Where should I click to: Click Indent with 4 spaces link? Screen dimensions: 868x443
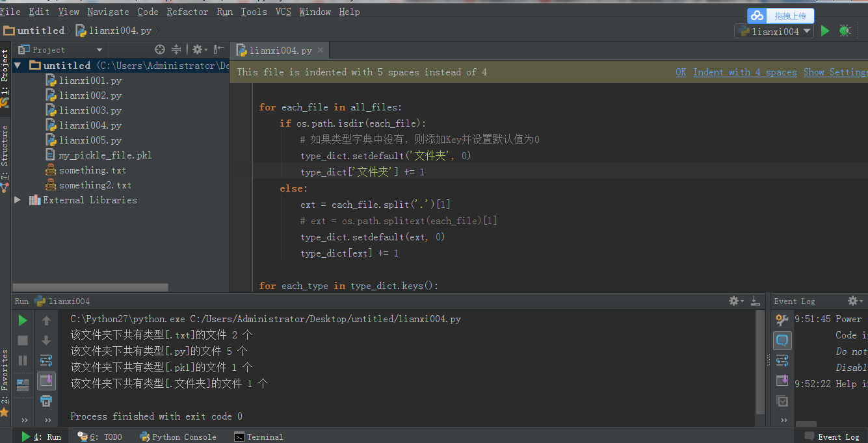coord(745,72)
